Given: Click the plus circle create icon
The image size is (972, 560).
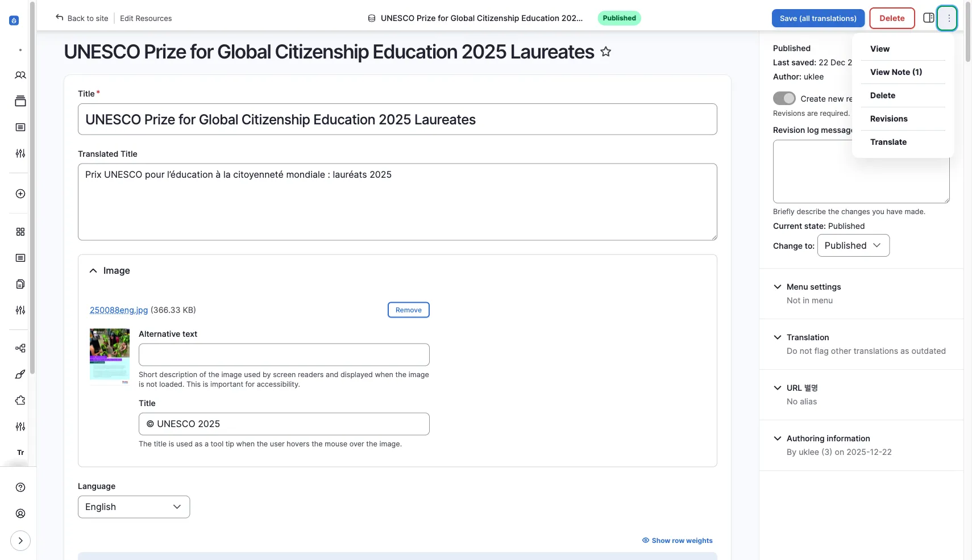Looking at the screenshot, I should (x=20, y=194).
